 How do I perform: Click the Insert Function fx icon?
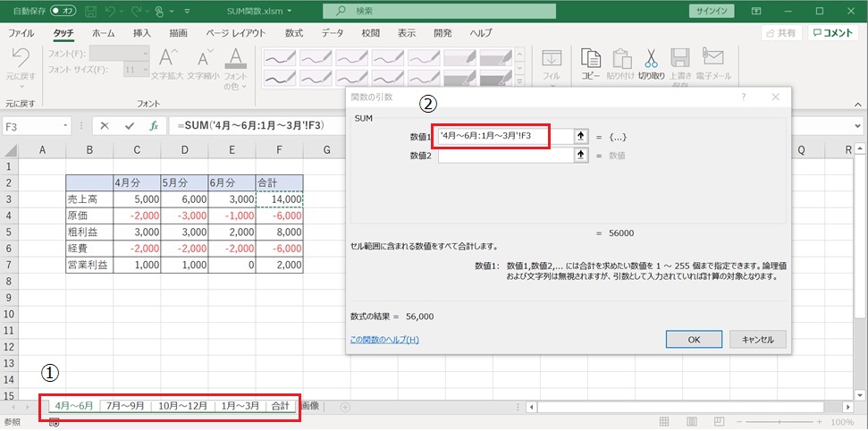[x=154, y=126]
